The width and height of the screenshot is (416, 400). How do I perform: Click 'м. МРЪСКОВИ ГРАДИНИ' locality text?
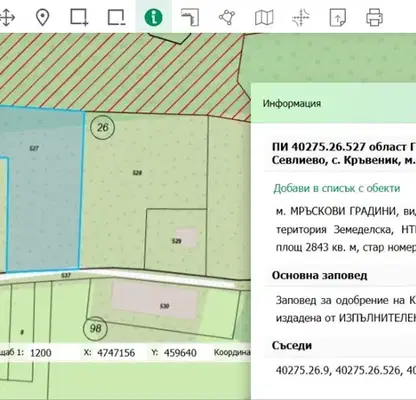coord(336,211)
